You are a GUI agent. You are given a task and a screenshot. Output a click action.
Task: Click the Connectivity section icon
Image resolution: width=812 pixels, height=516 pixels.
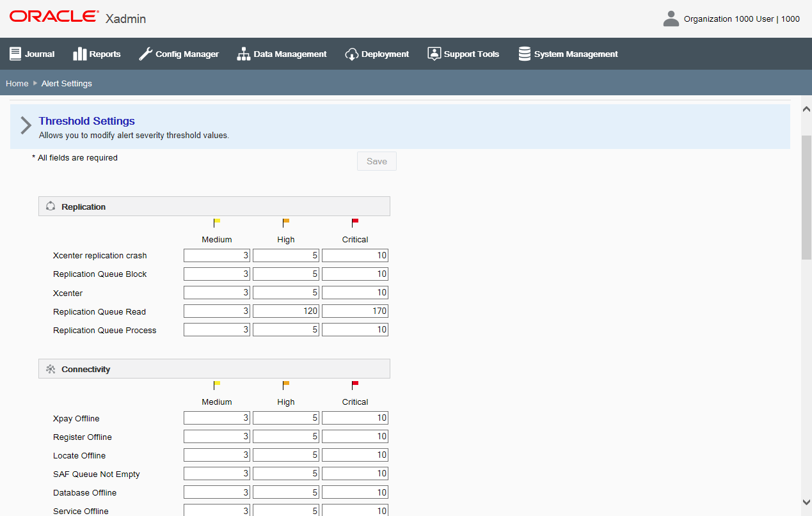point(51,369)
